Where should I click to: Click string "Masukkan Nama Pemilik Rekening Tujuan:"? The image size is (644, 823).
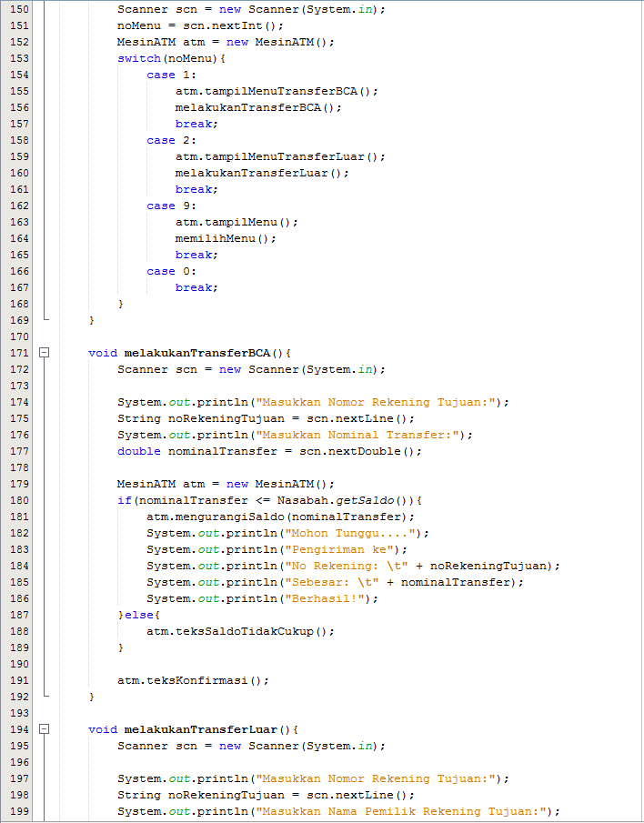click(400, 811)
